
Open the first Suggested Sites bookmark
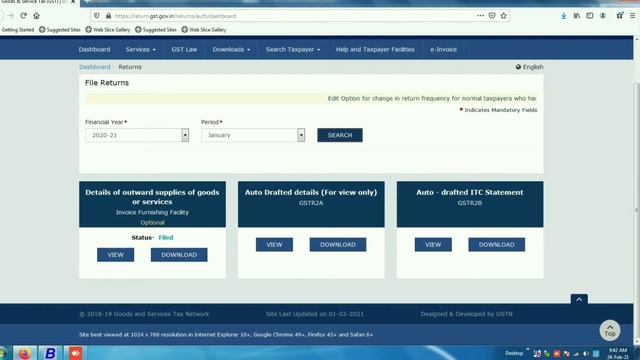[x=60, y=30]
